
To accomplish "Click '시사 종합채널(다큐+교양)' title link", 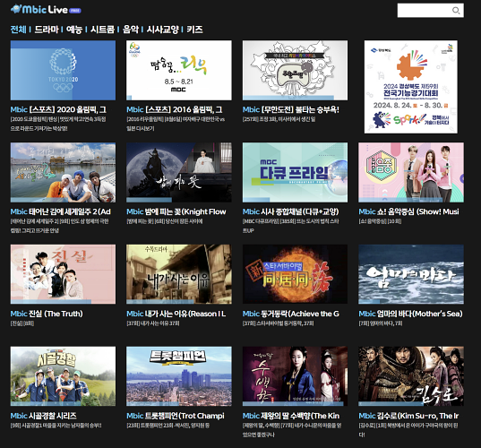I will pos(290,211).
